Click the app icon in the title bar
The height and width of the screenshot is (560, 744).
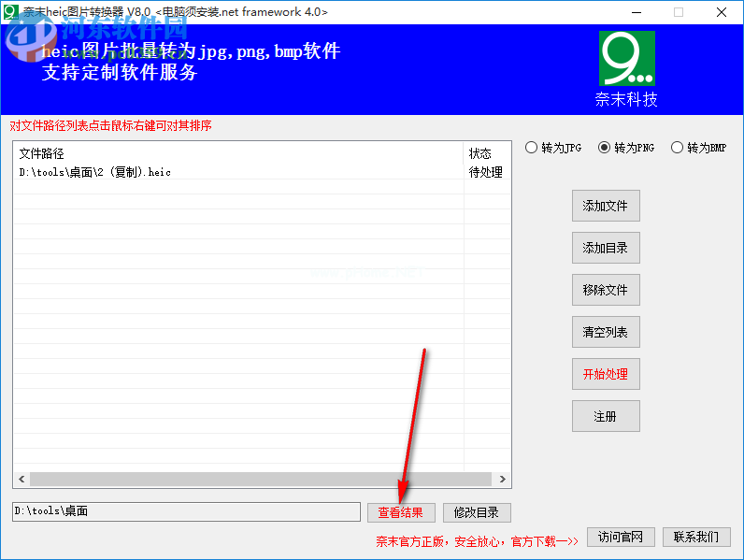click(x=11, y=12)
